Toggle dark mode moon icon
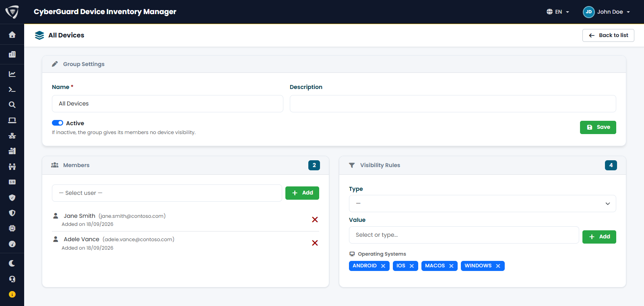Screen dimensions: 644x306 [12, 263]
